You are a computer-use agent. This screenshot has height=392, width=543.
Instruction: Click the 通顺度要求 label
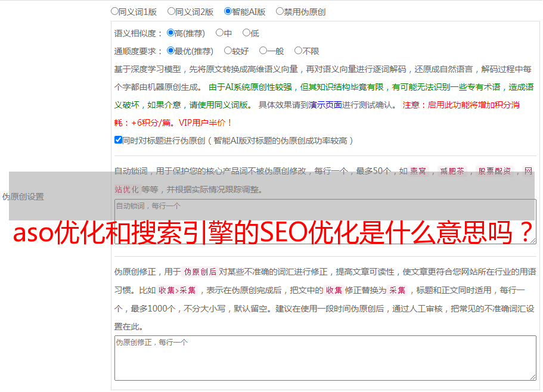coord(138,52)
